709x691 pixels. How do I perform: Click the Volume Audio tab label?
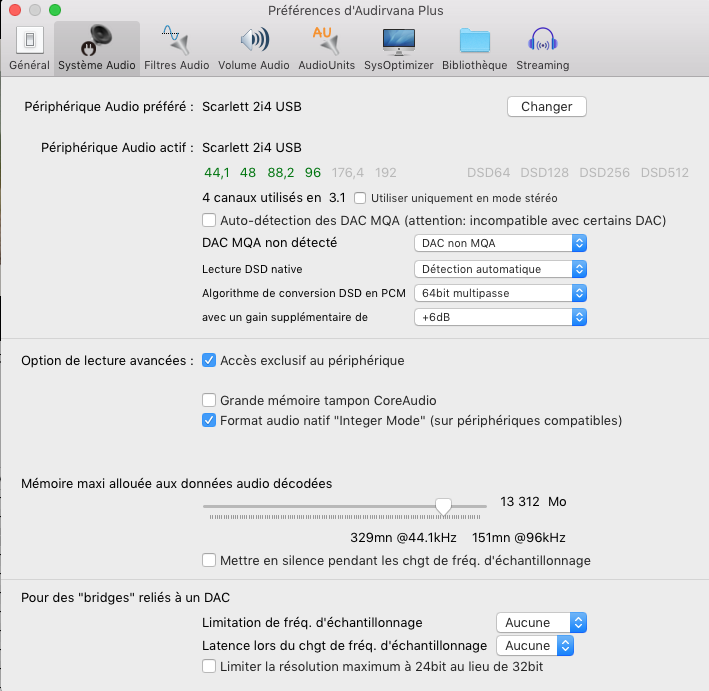(x=254, y=65)
